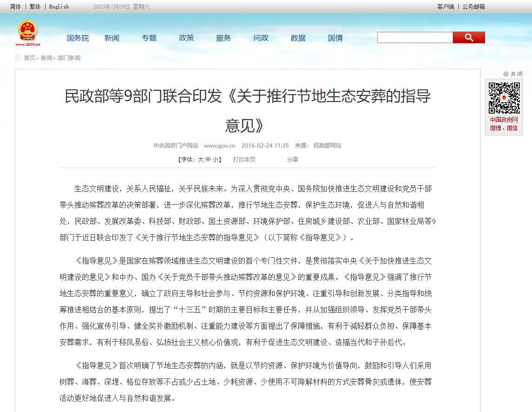The height and width of the screenshot is (412, 532).
Task: Switch site language to English
Action: 58,7
